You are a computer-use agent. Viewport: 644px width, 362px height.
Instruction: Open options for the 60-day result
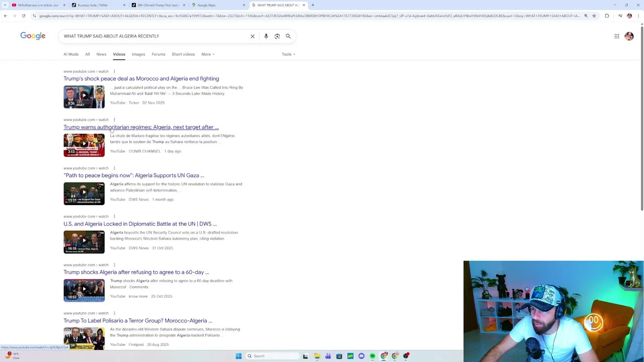pyautogui.click(x=114, y=265)
